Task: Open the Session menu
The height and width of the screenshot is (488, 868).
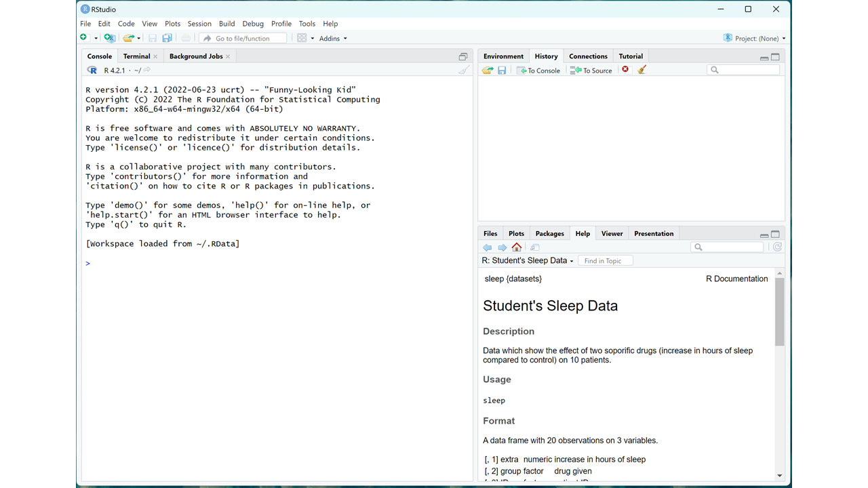Action: 199,24
